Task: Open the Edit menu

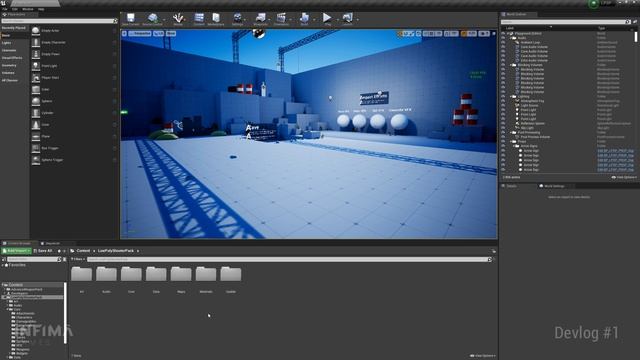Action: pos(15,9)
